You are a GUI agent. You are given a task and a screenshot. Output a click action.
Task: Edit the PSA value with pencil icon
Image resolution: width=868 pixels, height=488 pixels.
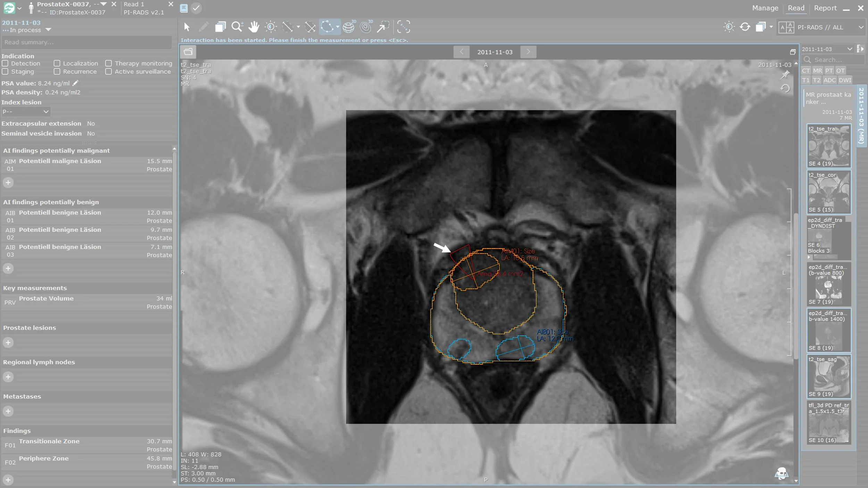coord(76,83)
